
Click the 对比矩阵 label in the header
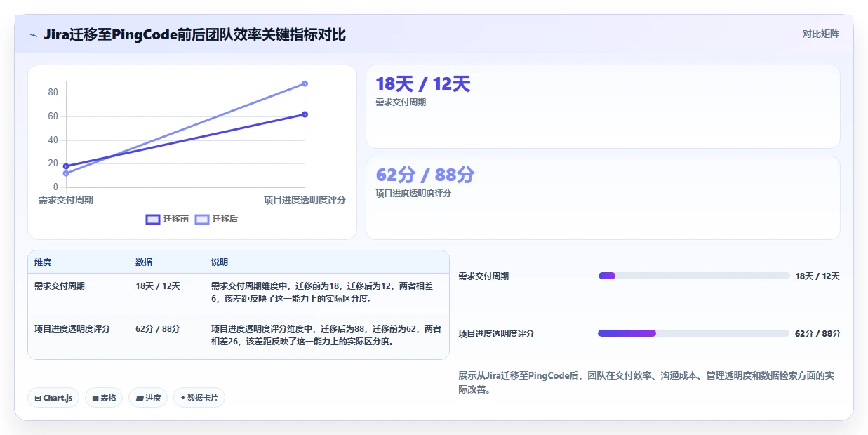[x=821, y=34]
